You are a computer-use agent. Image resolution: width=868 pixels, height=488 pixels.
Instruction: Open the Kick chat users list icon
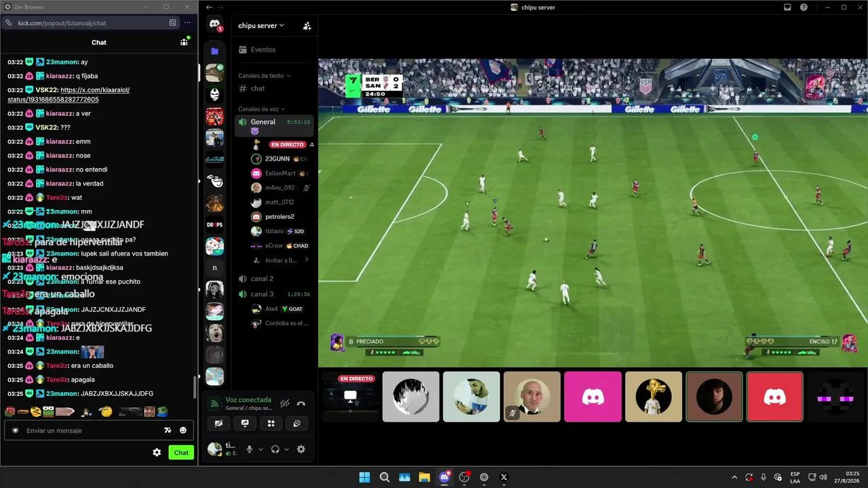click(184, 42)
